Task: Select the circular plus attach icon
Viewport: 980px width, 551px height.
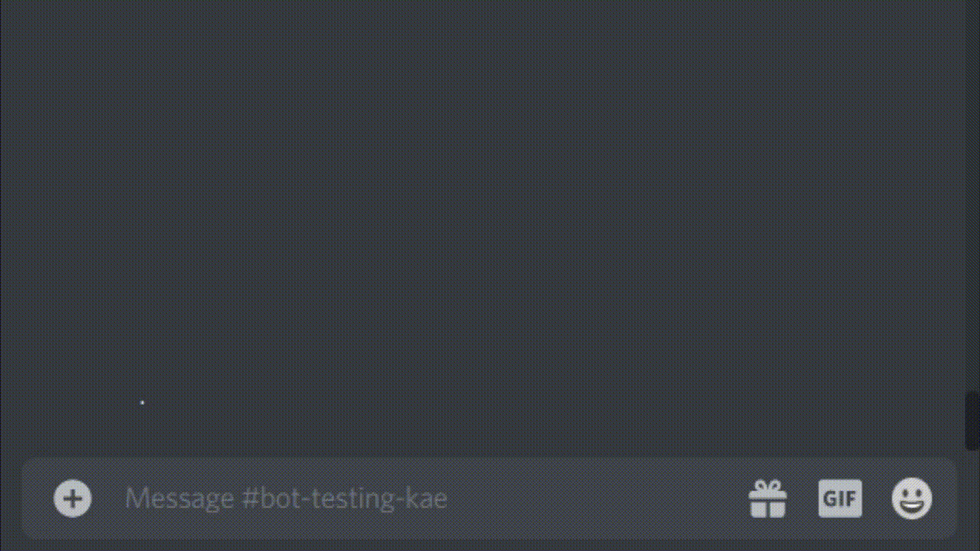Action: (73, 498)
